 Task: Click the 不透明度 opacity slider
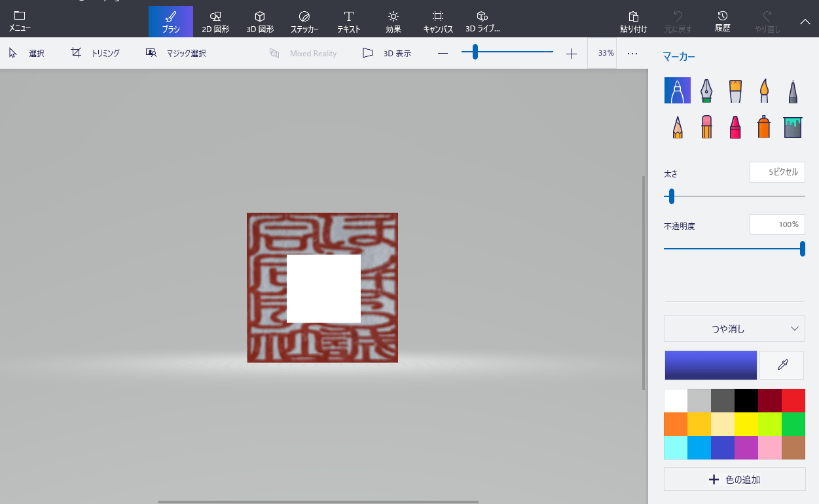pos(735,248)
